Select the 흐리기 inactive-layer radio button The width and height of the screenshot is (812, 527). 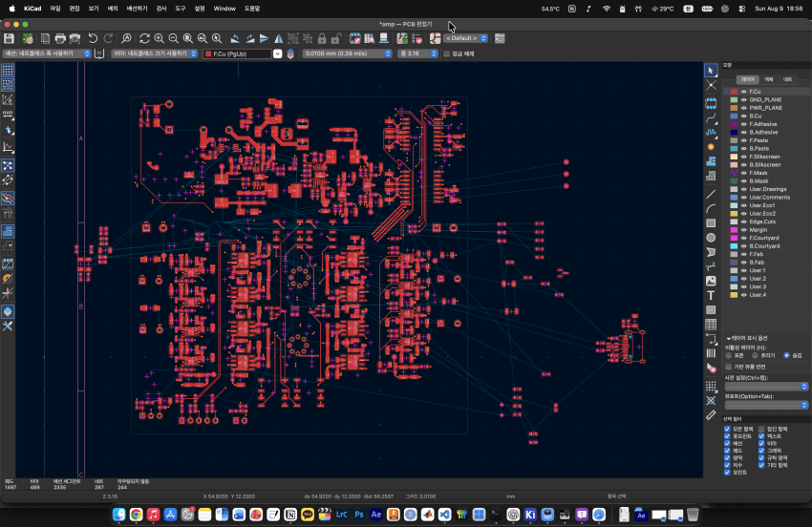tap(755, 356)
